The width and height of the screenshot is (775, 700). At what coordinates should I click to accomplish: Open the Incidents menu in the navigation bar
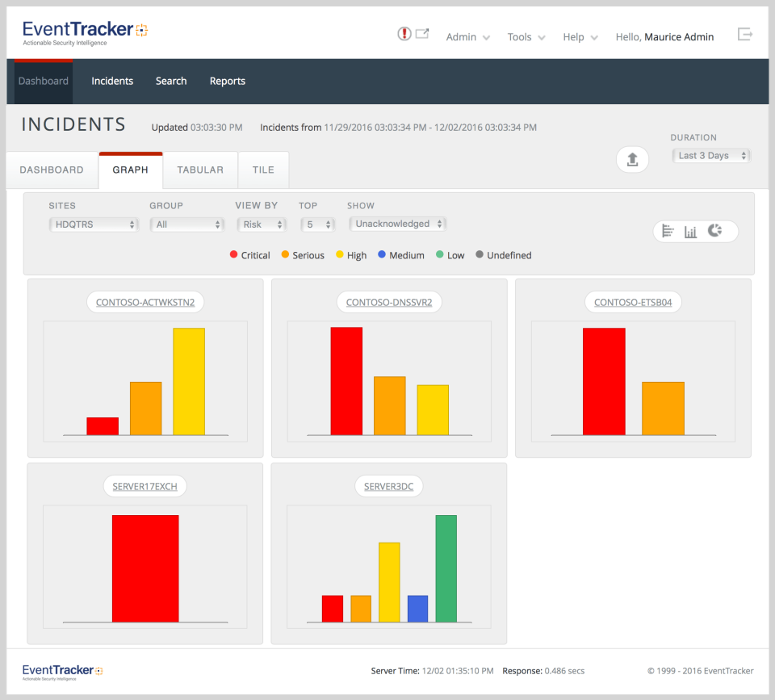pyautogui.click(x=112, y=81)
